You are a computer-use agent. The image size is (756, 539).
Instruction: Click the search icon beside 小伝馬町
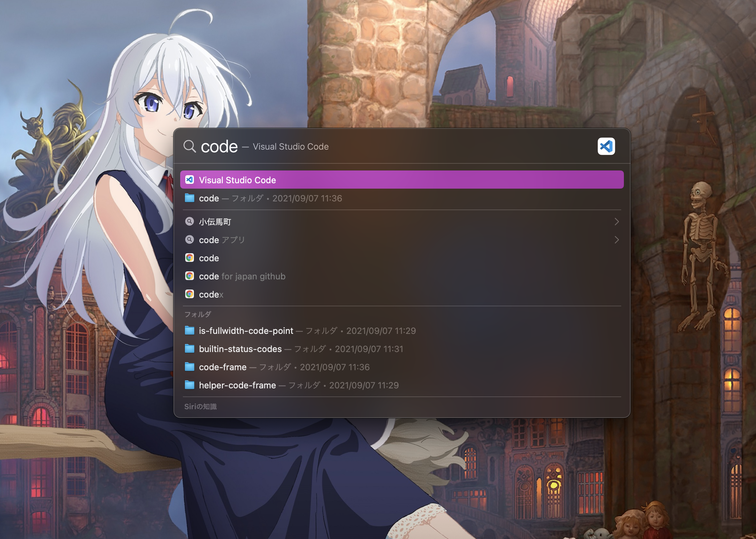(x=190, y=222)
